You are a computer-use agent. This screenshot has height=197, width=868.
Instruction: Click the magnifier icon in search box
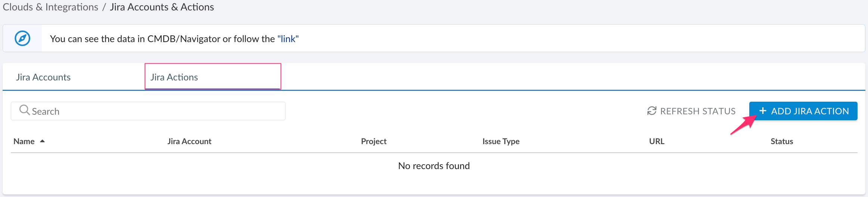[x=24, y=110]
